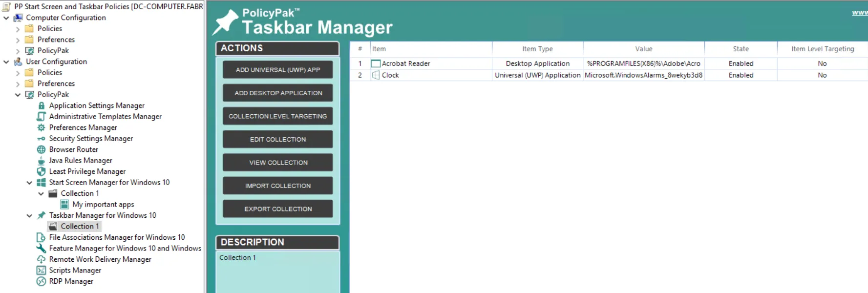The width and height of the screenshot is (868, 293).
Task: Click PolicyPak icon under User Configuration
Action: (30, 95)
